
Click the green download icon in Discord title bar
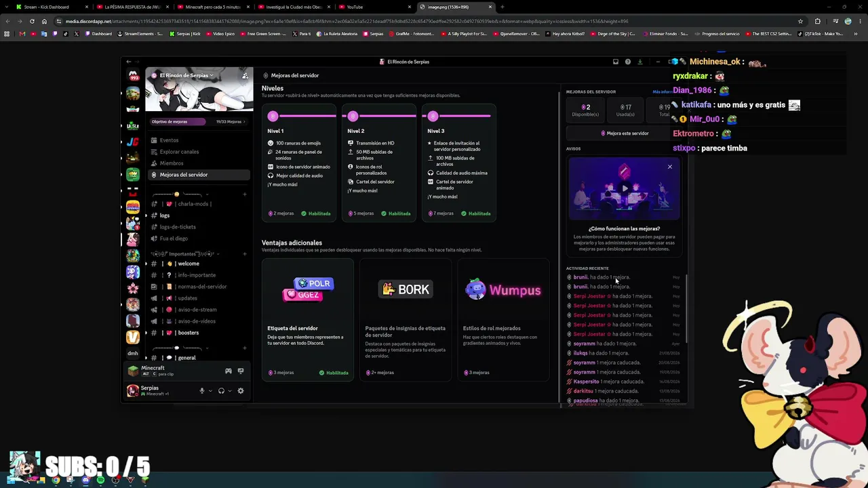pos(639,62)
